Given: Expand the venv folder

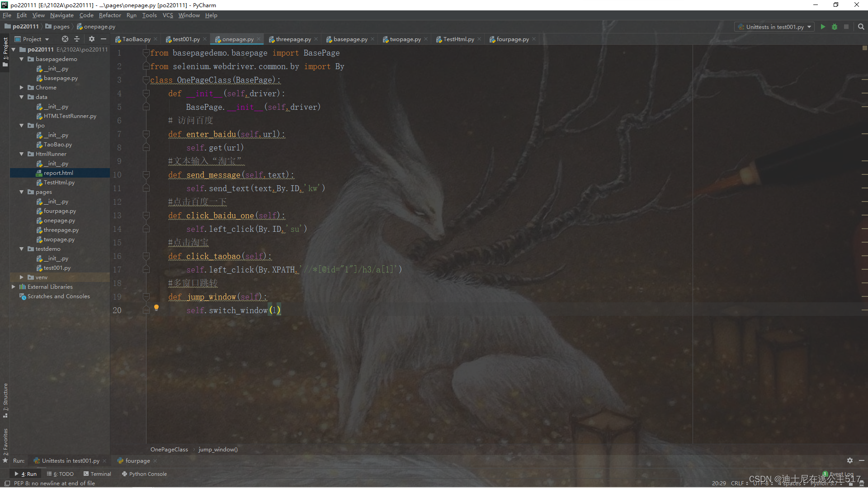Looking at the screenshot, I should click(x=21, y=277).
